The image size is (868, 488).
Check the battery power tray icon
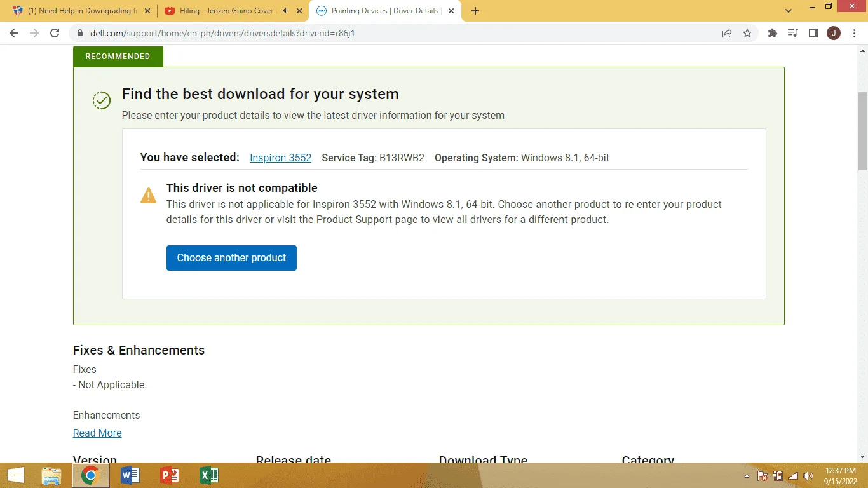[778, 476]
